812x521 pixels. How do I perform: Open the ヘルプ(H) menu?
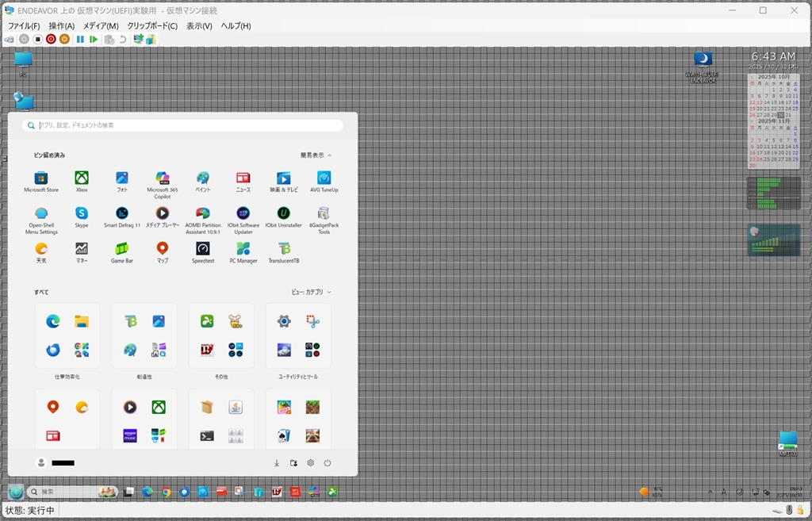[x=236, y=26]
